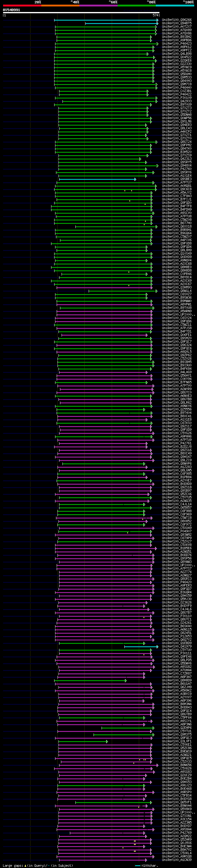Select the UniRef100_Q7XZT3 entry
197x868 pixels.
pos(177,108)
